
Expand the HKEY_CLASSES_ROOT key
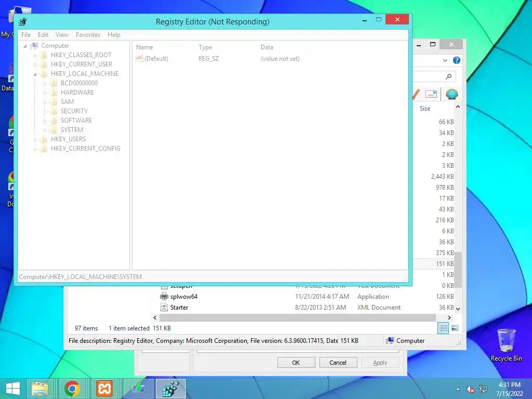pos(35,55)
